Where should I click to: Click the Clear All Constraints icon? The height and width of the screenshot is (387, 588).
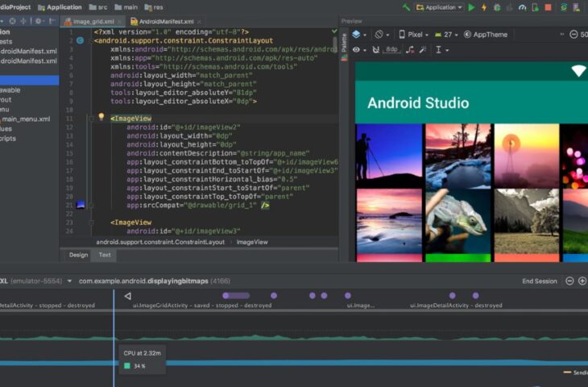point(410,49)
